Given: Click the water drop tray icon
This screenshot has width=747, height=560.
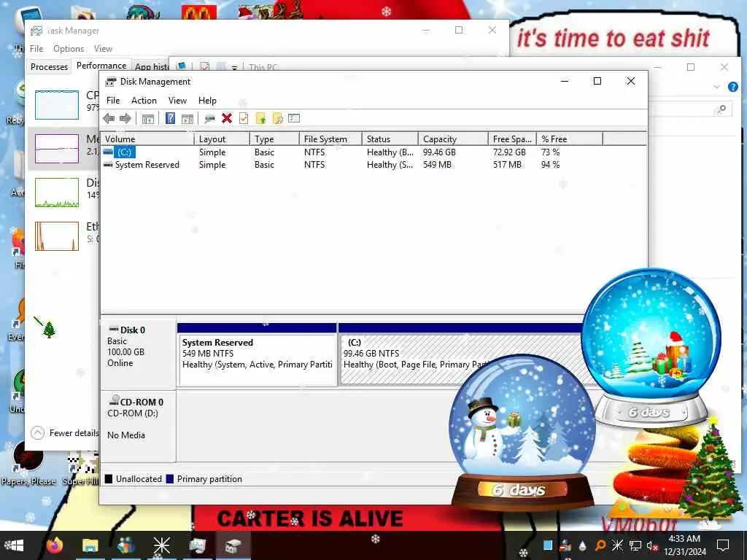Looking at the screenshot, I should (x=582, y=545).
